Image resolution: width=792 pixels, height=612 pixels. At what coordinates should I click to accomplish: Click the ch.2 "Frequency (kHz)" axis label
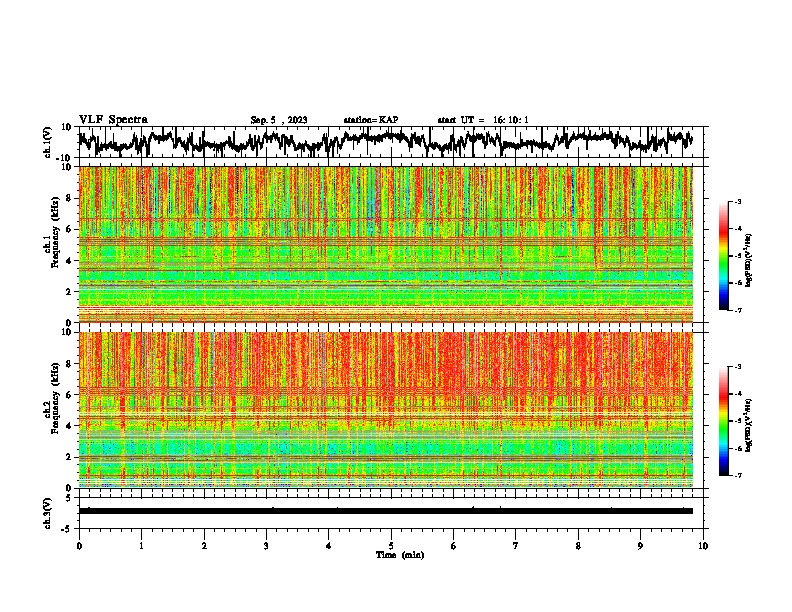55,398
